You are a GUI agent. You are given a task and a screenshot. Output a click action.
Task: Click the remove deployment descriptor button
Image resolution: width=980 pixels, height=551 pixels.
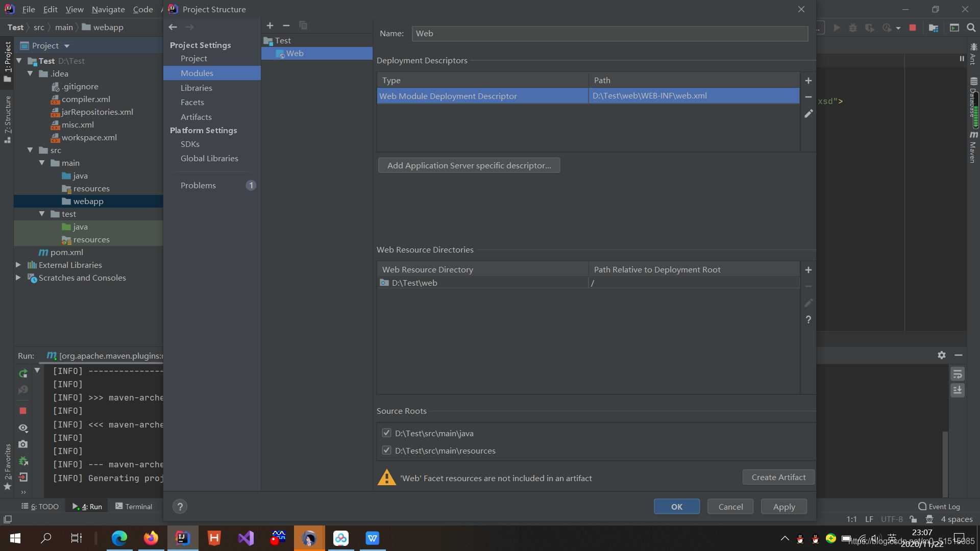coord(807,97)
